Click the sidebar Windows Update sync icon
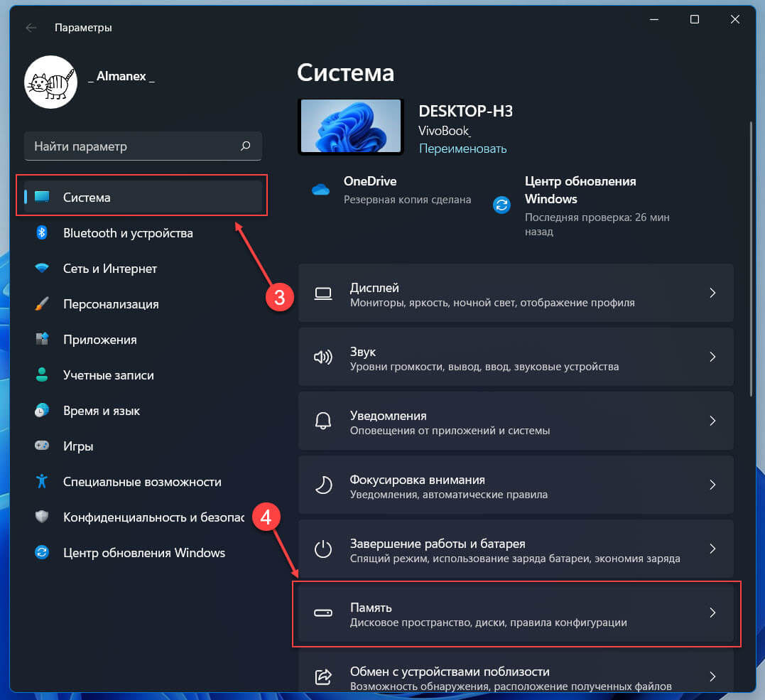Image resolution: width=765 pixels, height=700 pixels. point(42,552)
